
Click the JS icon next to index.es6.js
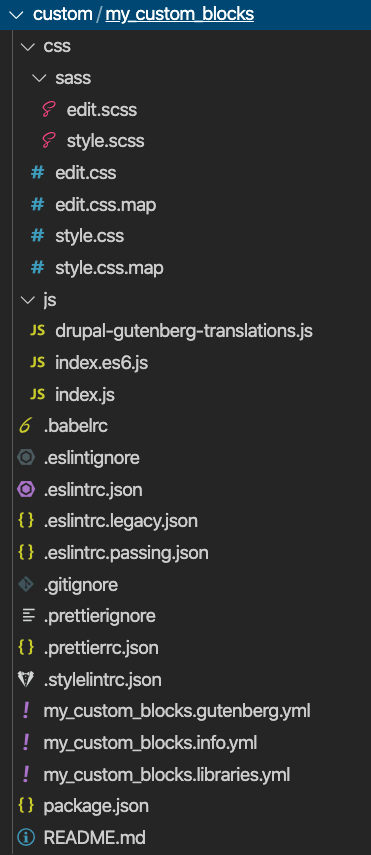point(37,363)
